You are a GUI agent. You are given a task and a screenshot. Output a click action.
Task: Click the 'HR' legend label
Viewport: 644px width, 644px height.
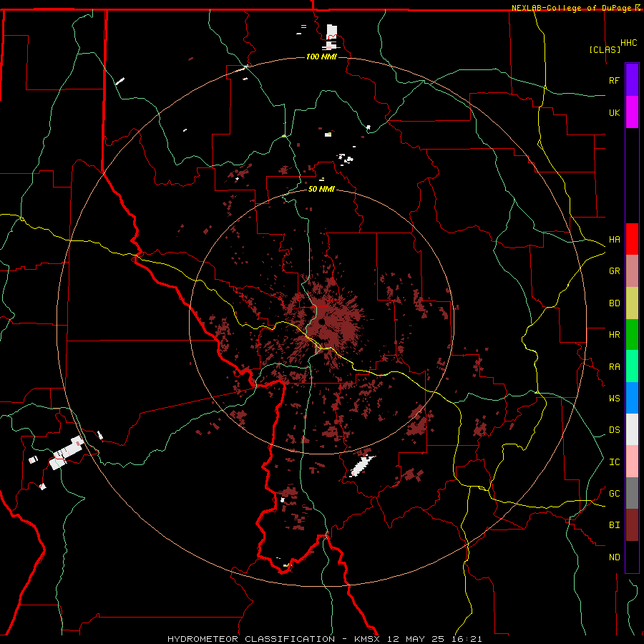(x=614, y=335)
